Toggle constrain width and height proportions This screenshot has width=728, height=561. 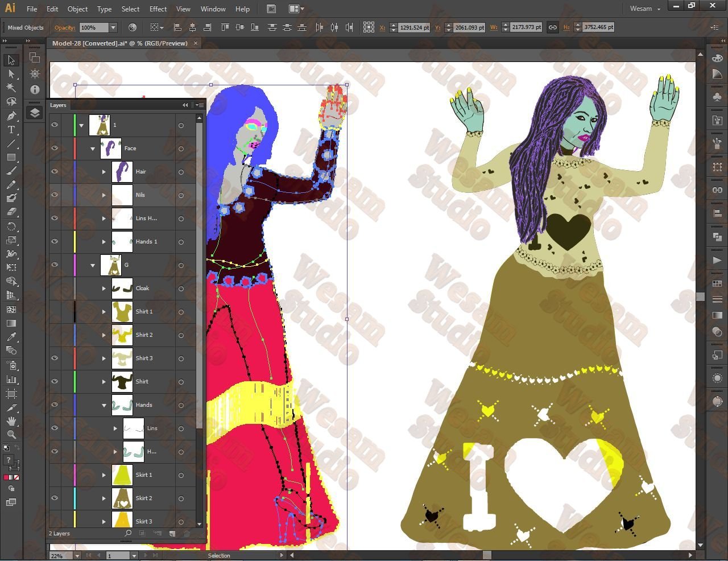pyautogui.click(x=552, y=27)
